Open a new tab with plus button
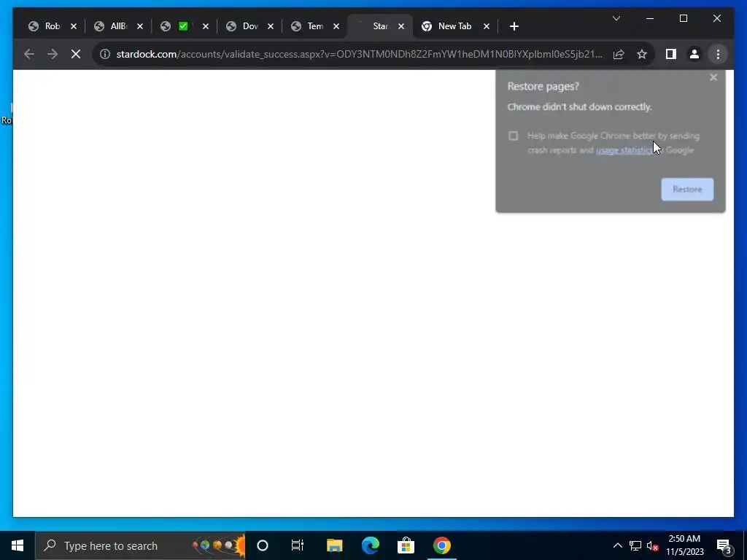The image size is (747, 560). pos(514,26)
